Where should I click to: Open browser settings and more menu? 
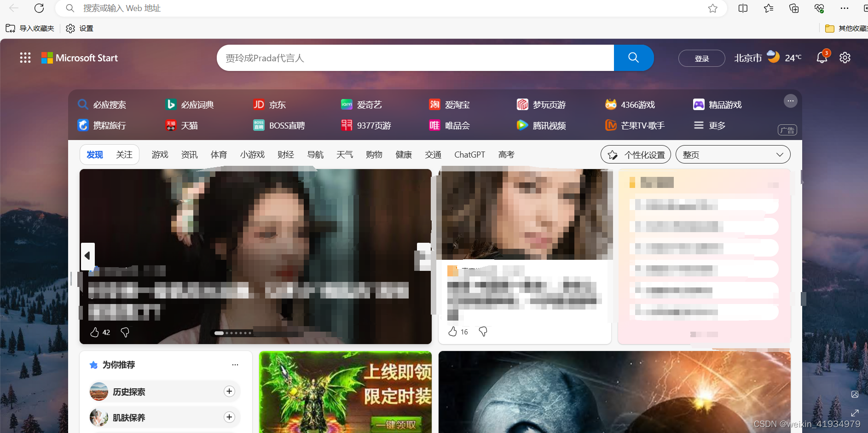pyautogui.click(x=844, y=8)
